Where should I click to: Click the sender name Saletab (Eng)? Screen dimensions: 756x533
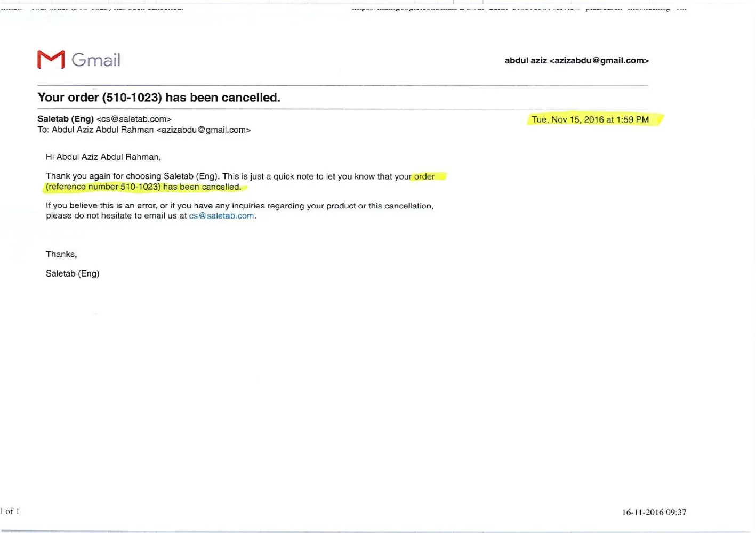coord(66,119)
